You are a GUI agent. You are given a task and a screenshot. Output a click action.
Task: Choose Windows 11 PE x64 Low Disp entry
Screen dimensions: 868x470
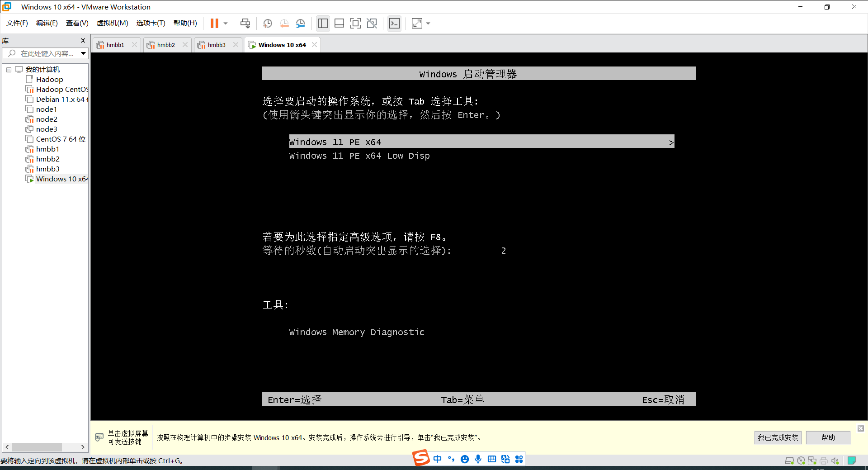pyautogui.click(x=359, y=156)
